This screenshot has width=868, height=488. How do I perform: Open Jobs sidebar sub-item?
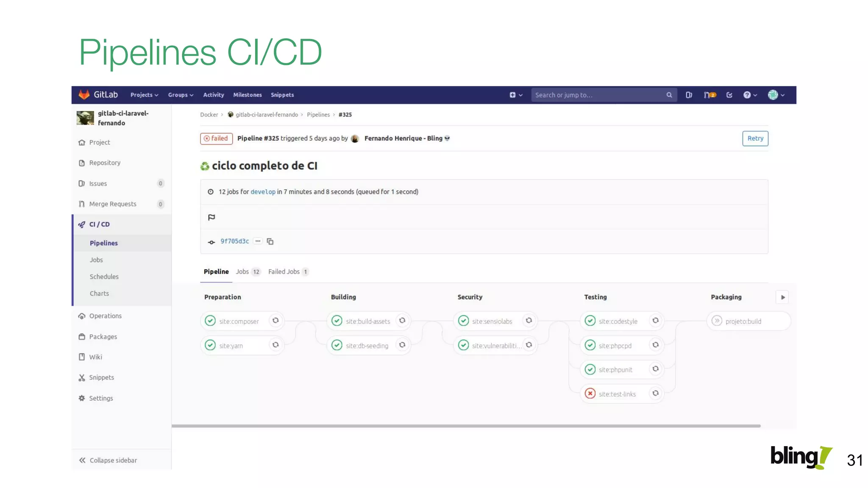tap(96, 260)
